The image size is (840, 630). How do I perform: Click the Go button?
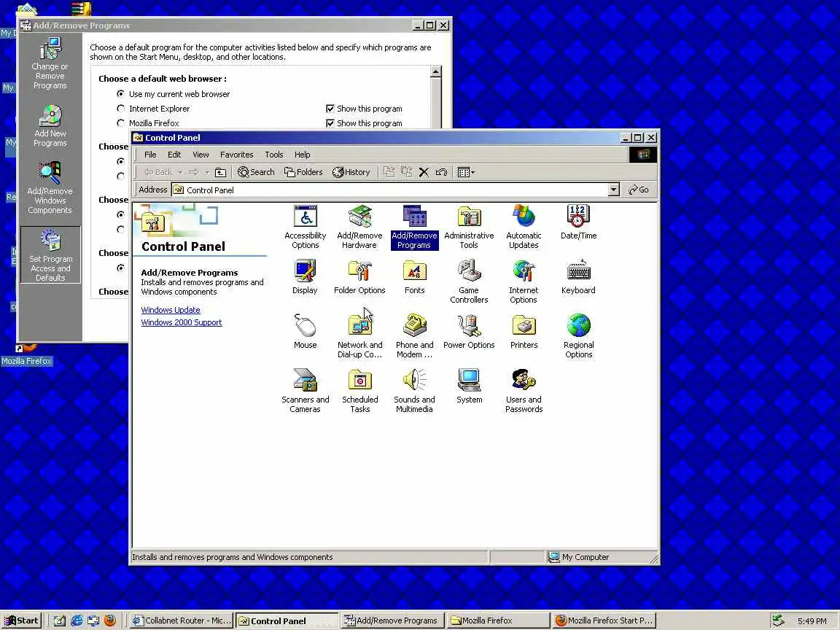pos(639,190)
